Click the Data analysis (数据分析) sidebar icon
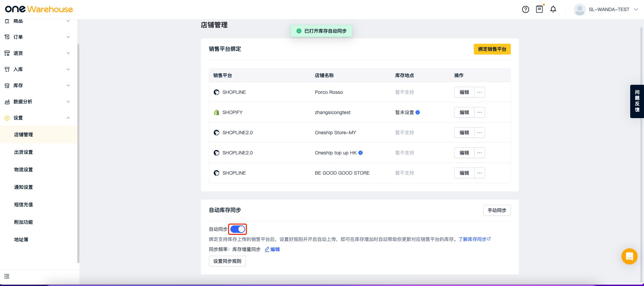This screenshot has width=644, height=286. click(x=7, y=102)
